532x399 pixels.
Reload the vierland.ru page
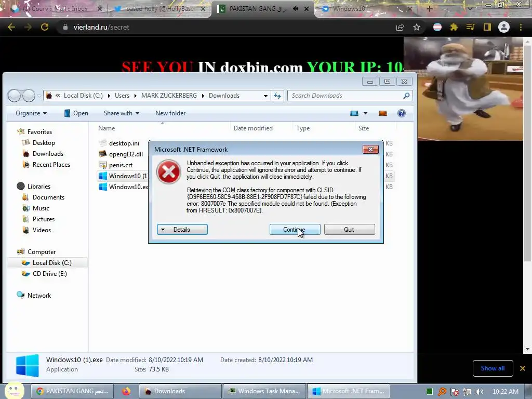coord(45,27)
